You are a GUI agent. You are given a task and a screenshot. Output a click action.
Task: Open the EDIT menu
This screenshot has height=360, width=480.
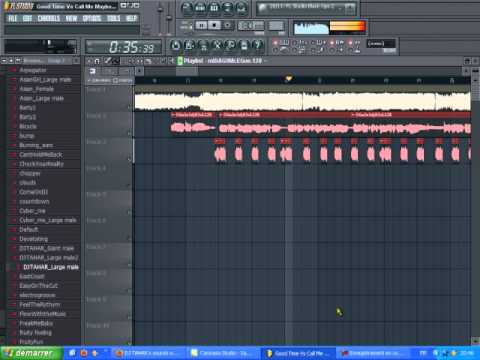[x=27, y=18]
